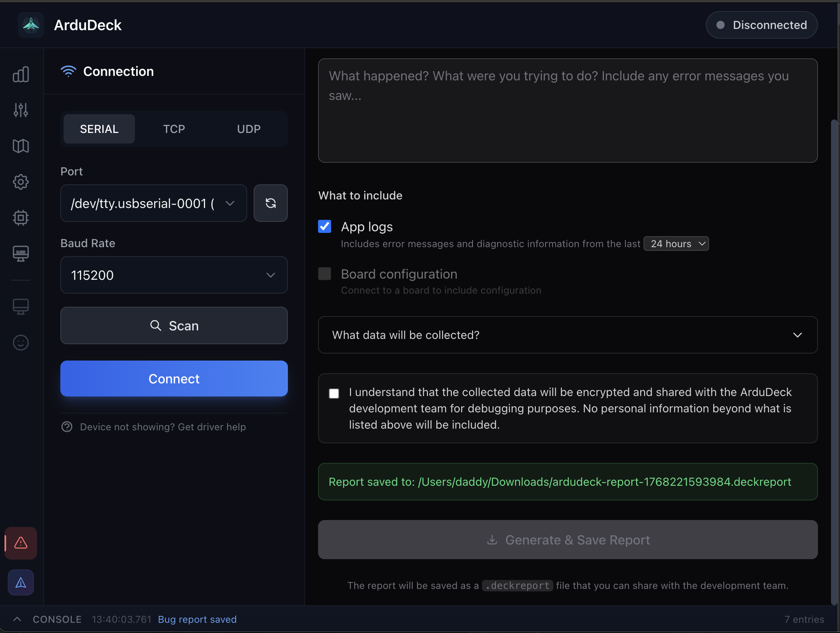Open the chip firmware sidebar icon
This screenshot has height=633, width=840.
point(21,218)
